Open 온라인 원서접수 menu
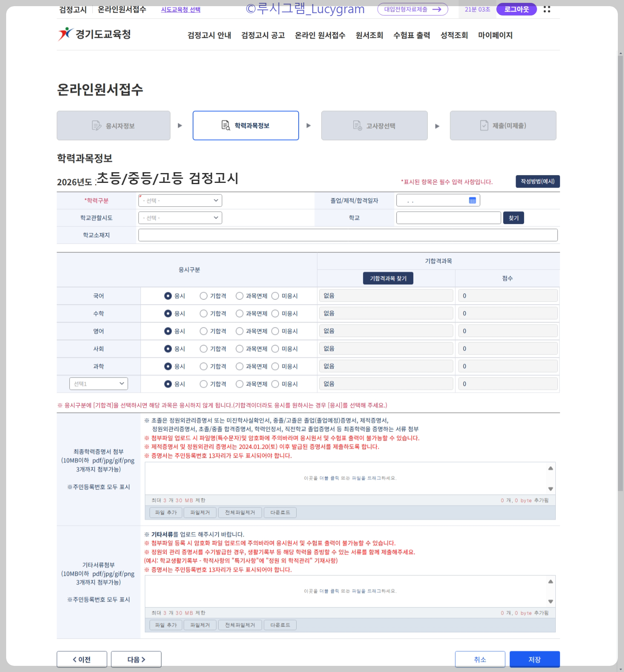The width and height of the screenshot is (624, 672). click(320, 35)
